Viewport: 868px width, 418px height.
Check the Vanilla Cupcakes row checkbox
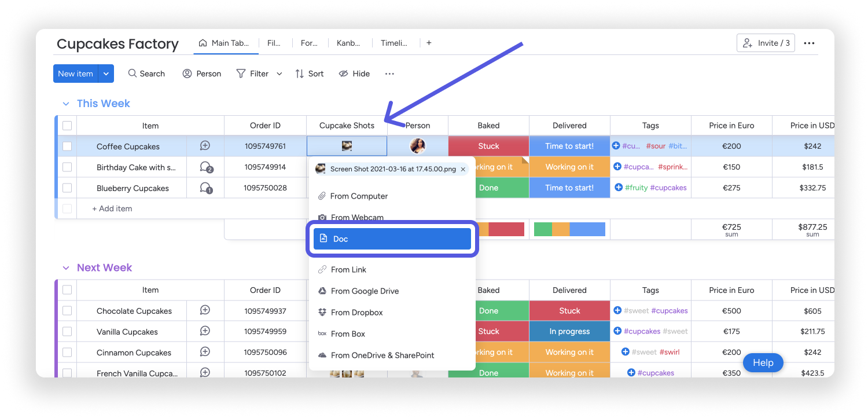[x=67, y=331]
